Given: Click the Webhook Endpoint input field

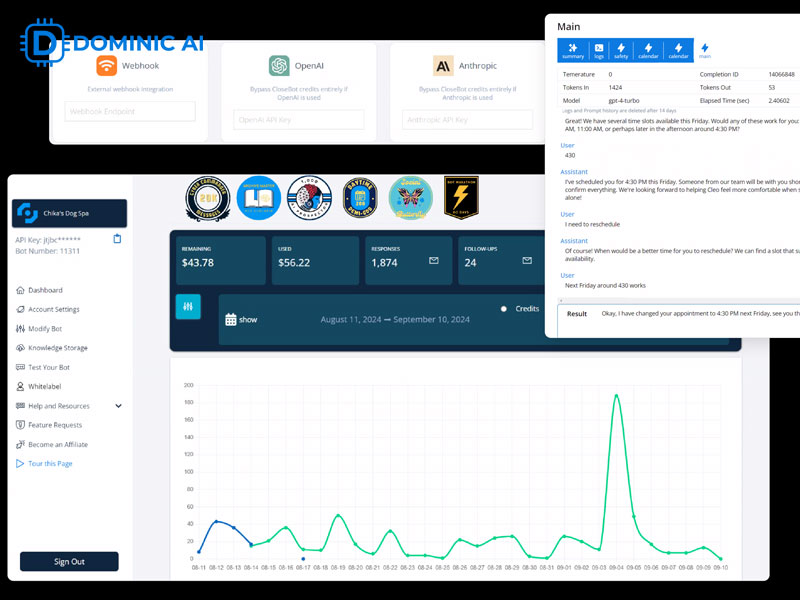Looking at the screenshot, I should pyautogui.click(x=130, y=113).
